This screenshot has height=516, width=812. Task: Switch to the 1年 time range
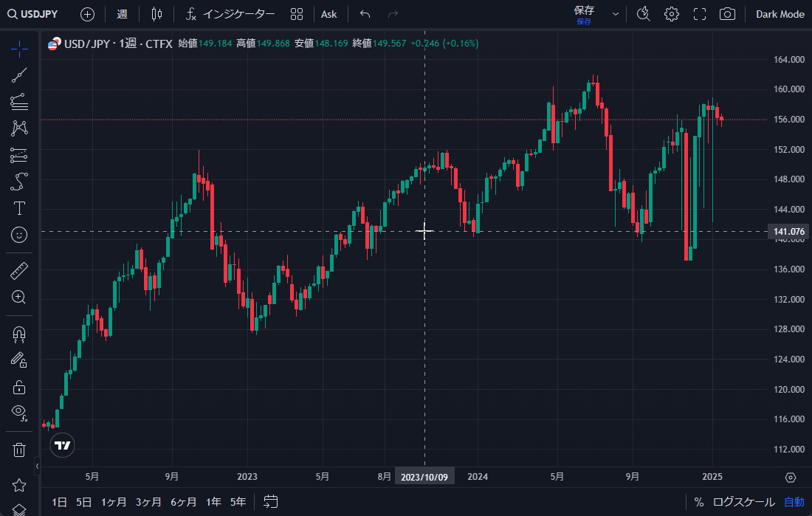tap(213, 501)
